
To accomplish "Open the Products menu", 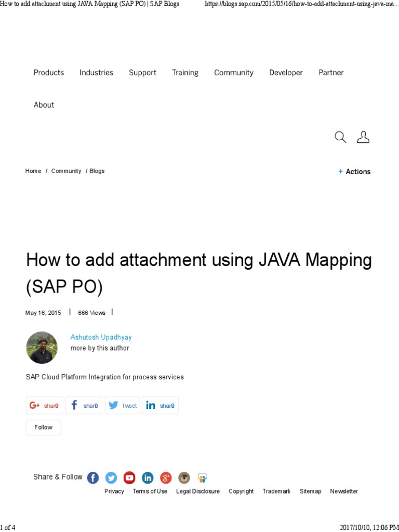I will pos(49,73).
